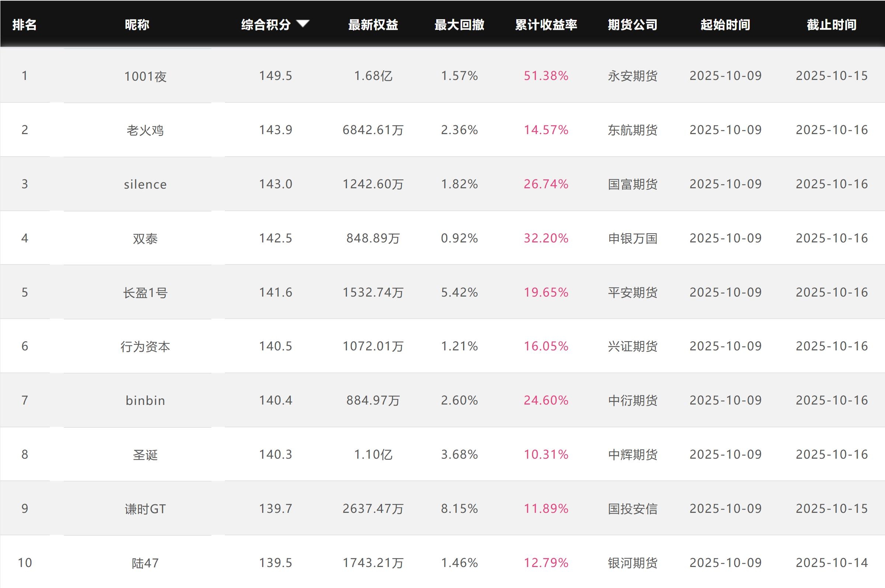Click the 期货公司 column header
Image resolution: width=885 pixels, height=588 pixels.
point(632,25)
